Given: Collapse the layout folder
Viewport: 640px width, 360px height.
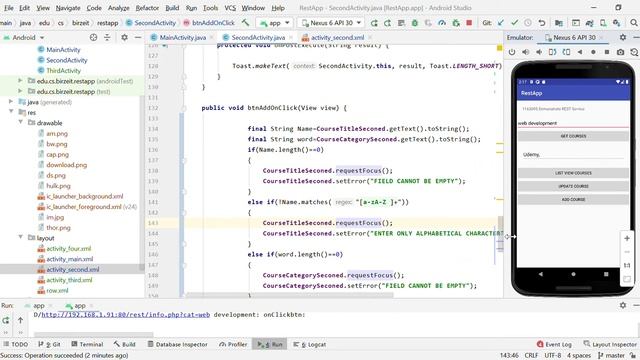Looking at the screenshot, I should pyautogui.click(x=20, y=238).
